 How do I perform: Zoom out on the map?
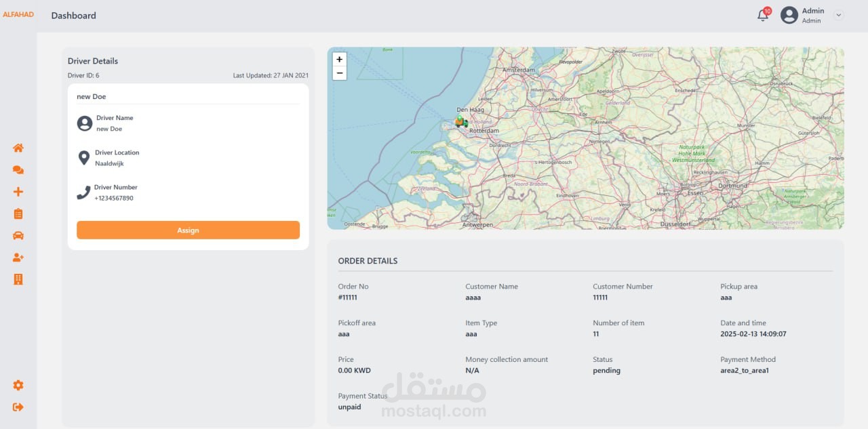pyautogui.click(x=340, y=73)
